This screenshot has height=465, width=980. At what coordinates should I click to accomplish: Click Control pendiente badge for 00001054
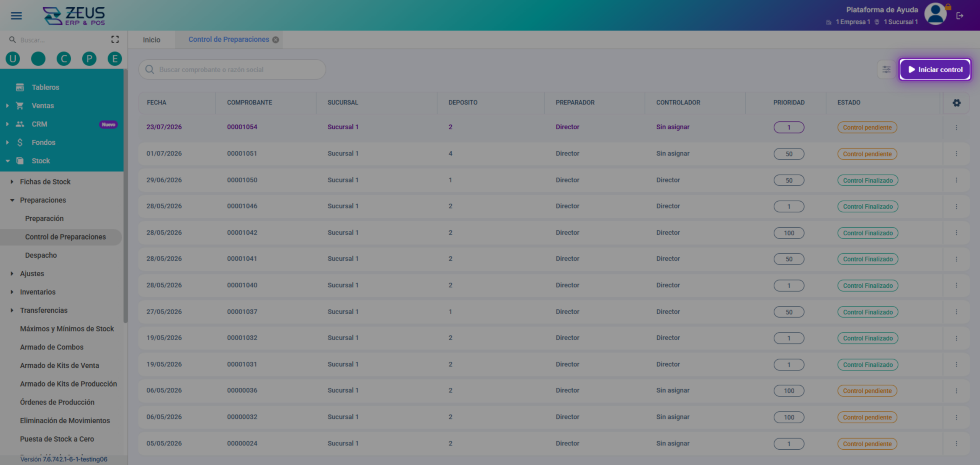click(x=867, y=127)
